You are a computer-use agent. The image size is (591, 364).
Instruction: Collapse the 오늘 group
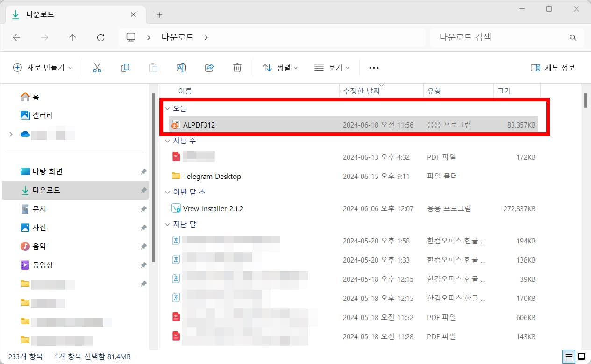[x=167, y=108]
